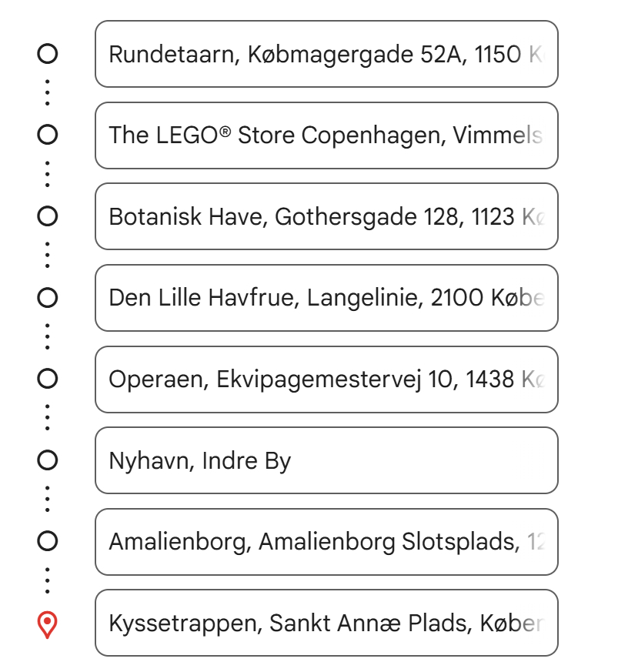Click dotted connector between Rundetaarn and LEGO Store
This screenshot has height=672, width=628.
(x=48, y=94)
